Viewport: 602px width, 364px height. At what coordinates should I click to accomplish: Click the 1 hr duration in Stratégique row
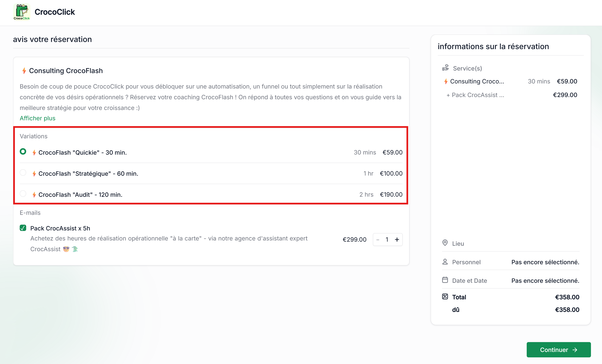[368, 174]
